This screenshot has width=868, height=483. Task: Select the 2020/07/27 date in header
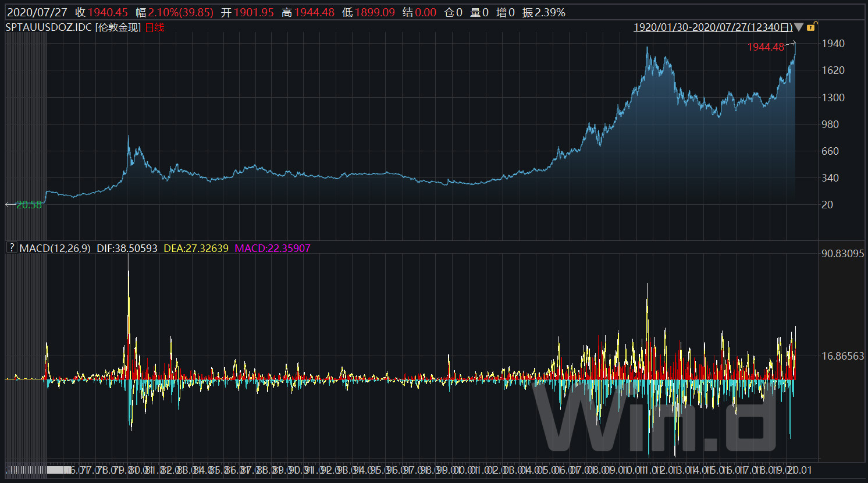(37, 12)
